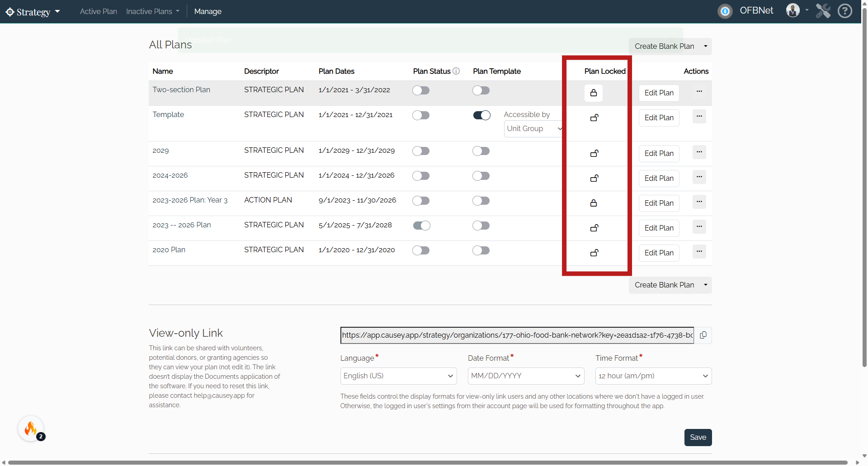Viewport: 868px width, 466px height.
Task: Open the Unit Group accessibility dropdown
Action: pyautogui.click(x=533, y=129)
